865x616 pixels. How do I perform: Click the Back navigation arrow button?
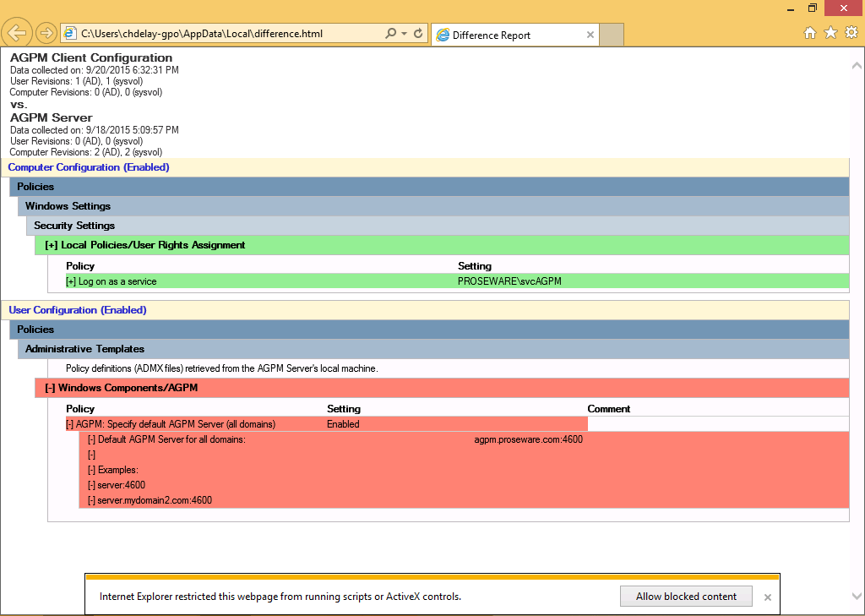click(x=18, y=33)
